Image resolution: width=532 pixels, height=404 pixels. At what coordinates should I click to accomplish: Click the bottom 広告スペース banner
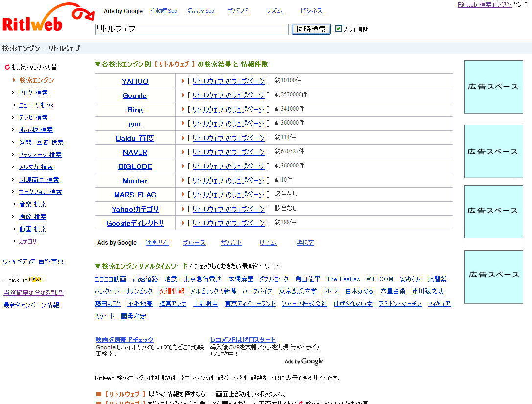[494, 277]
